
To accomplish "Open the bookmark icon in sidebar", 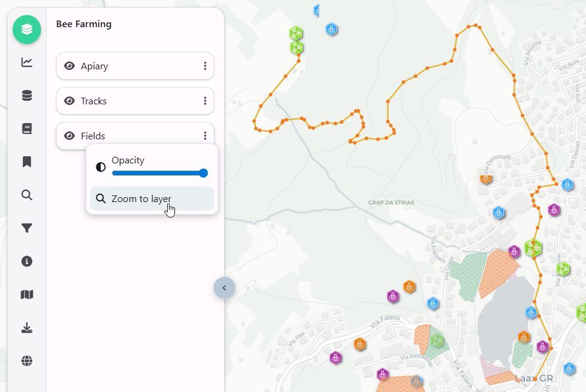I will pos(27,162).
